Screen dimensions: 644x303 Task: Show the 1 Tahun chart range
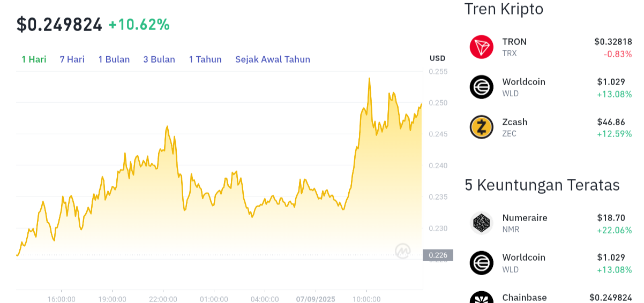click(205, 59)
